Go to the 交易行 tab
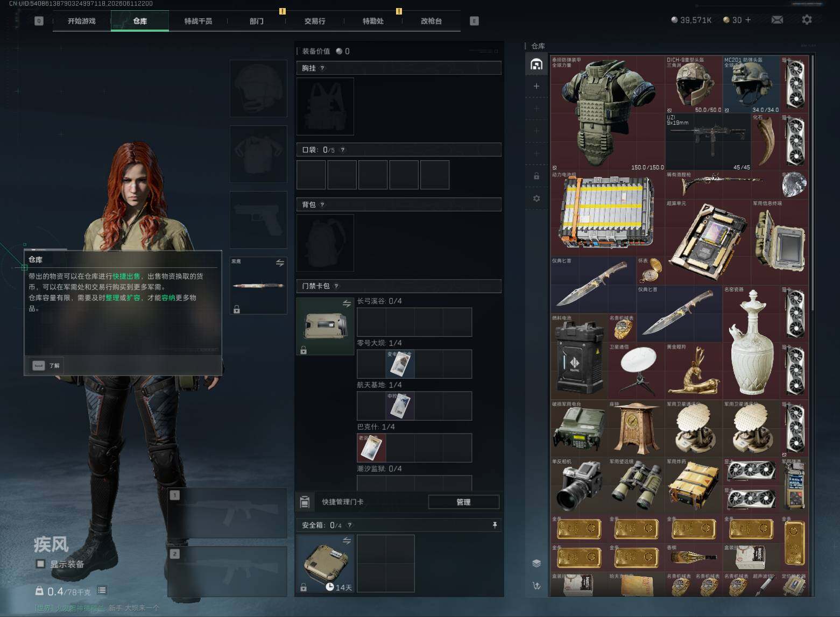Image resolution: width=840 pixels, height=617 pixels. coord(315,21)
